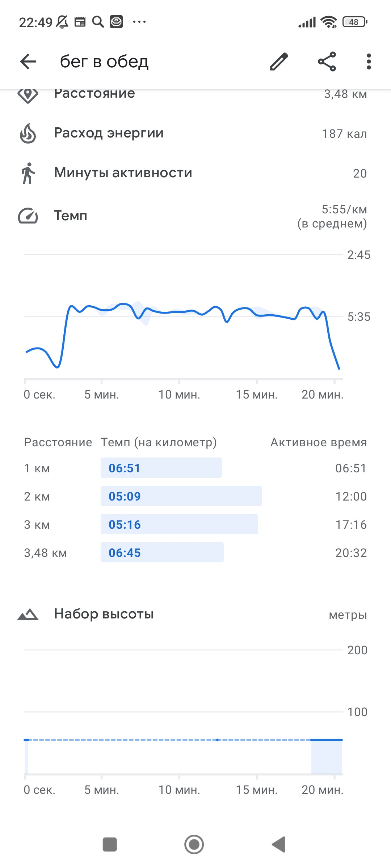Tap the speedometer pace icon

[28, 216]
